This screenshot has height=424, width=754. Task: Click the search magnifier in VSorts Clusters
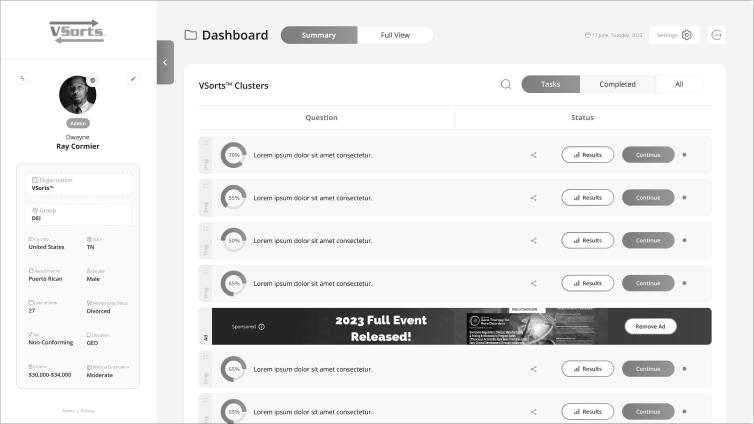point(506,85)
